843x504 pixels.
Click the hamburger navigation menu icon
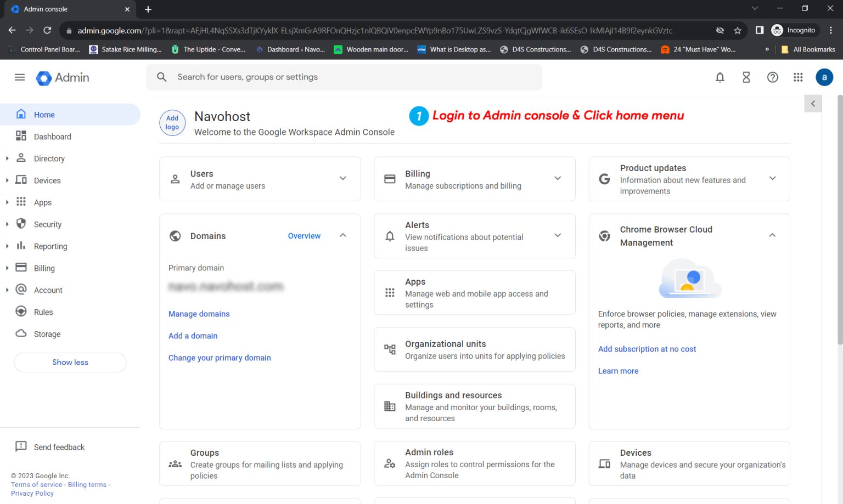point(19,77)
